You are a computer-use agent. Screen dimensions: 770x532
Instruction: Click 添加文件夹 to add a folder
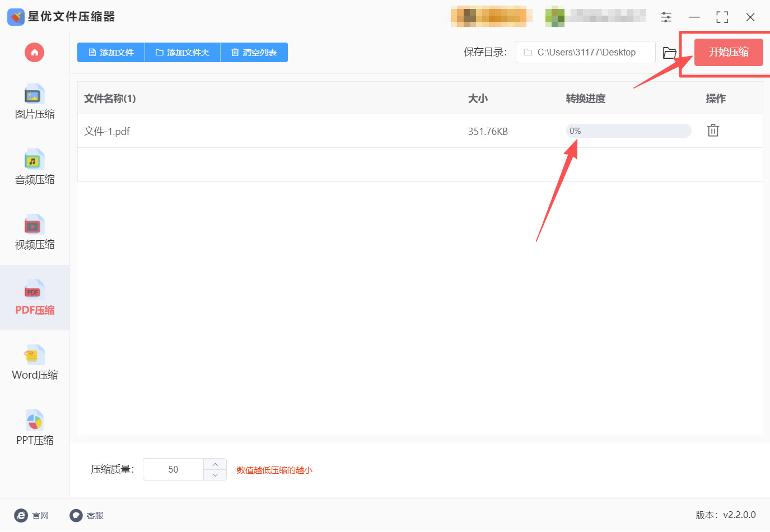pyautogui.click(x=183, y=52)
